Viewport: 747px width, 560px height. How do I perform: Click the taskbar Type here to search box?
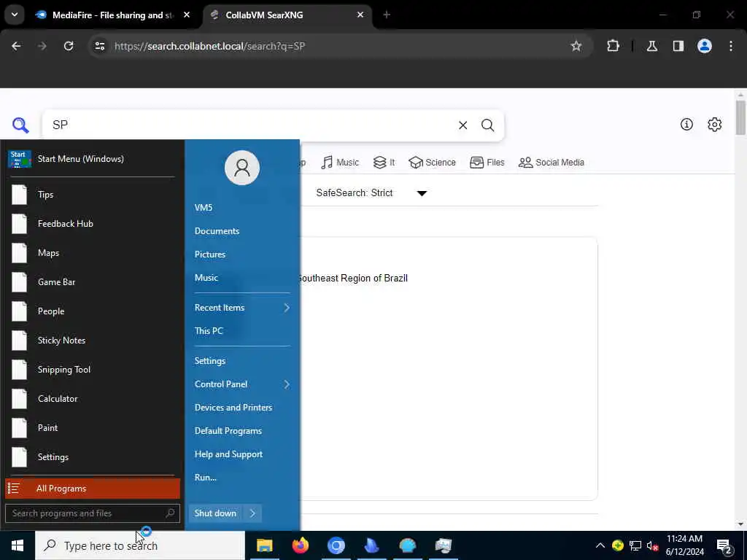(140, 545)
